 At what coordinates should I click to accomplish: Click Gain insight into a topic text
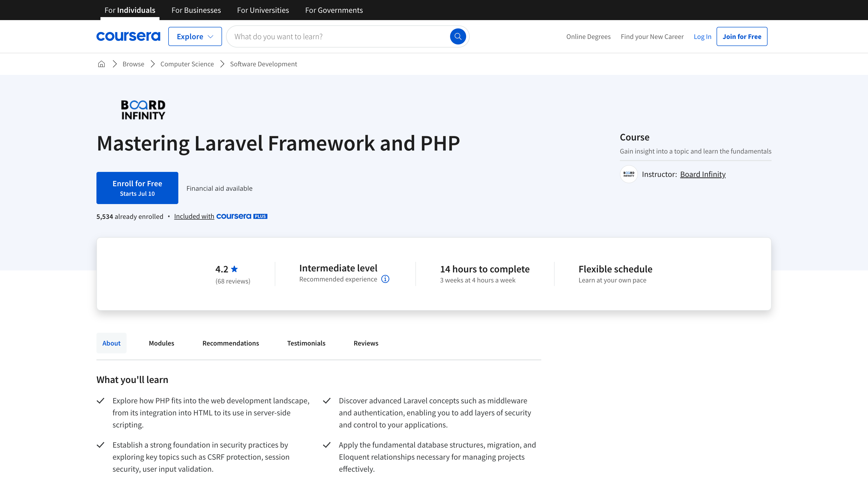point(695,151)
